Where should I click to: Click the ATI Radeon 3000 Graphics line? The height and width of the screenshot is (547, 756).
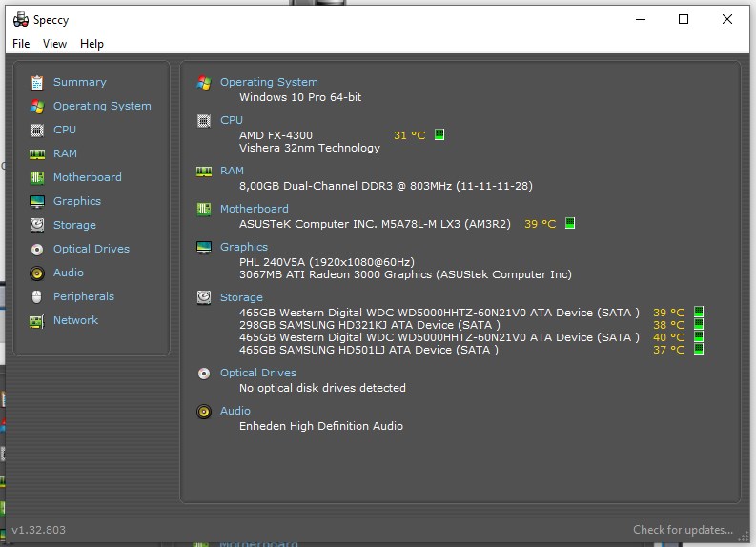click(x=405, y=274)
